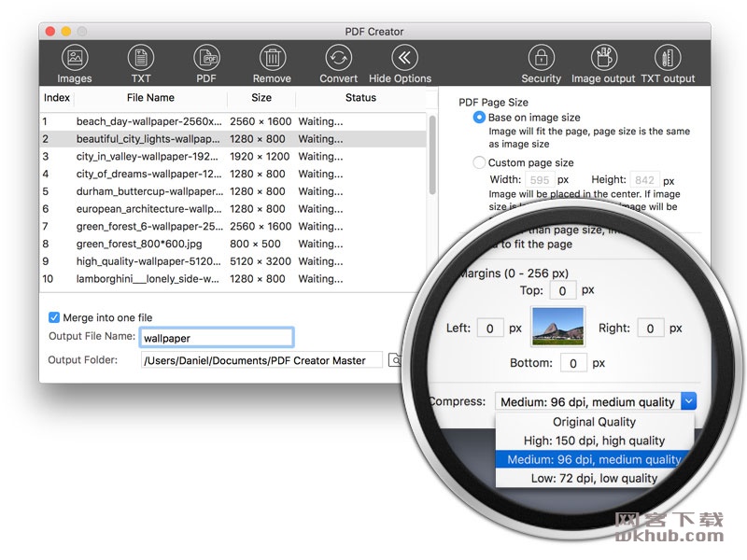Choose the Original Quality option
Image resolution: width=747 pixels, height=560 pixels.
point(594,422)
